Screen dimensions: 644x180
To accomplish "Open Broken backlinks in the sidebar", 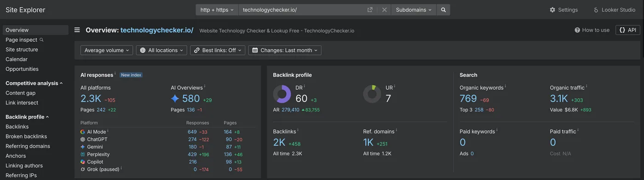I will [26, 136].
